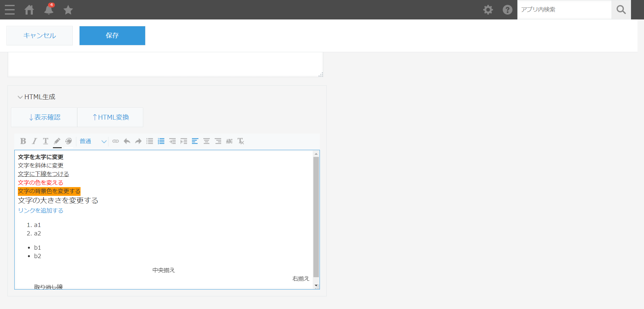Toggle italic text formatting
This screenshot has width=644, height=309.
tap(34, 141)
